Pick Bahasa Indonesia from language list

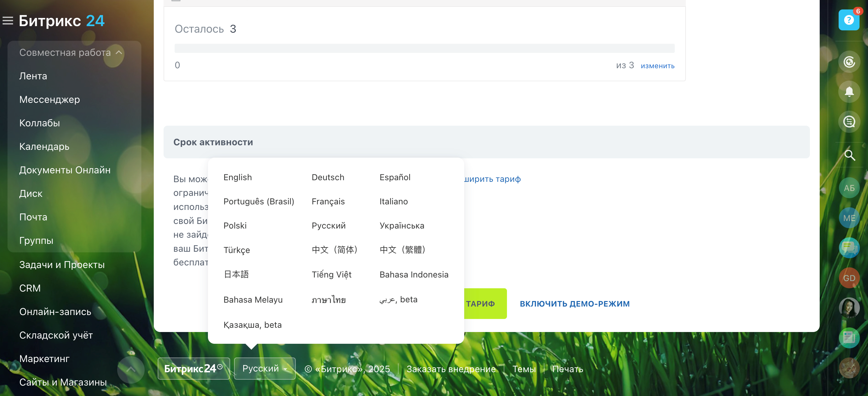(x=414, y=274)
